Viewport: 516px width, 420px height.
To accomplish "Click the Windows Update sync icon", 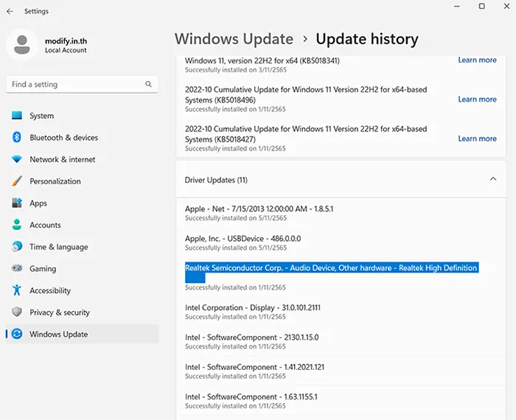I will 17,334.
